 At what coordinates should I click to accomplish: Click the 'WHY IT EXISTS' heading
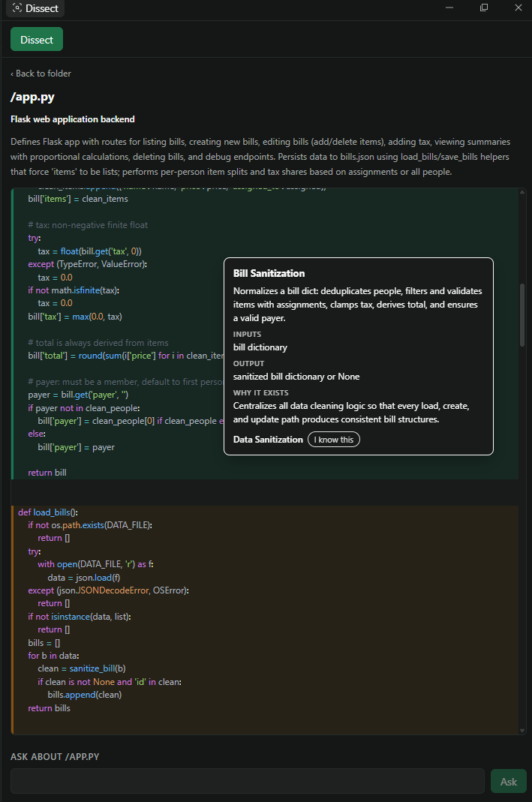tap(261, 393)
